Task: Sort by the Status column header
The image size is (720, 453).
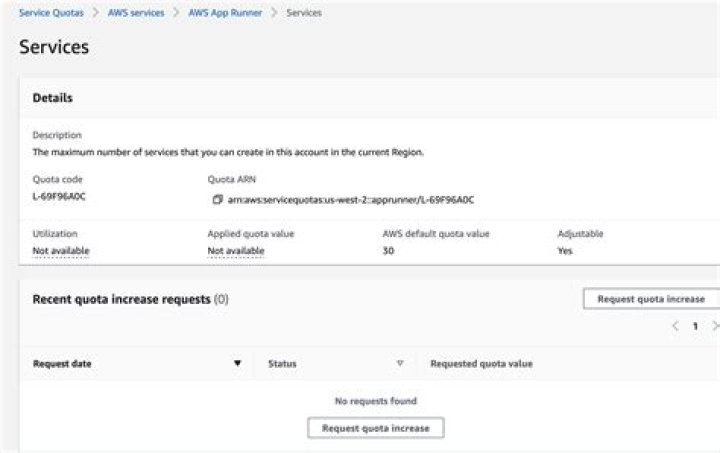Action: click(x=282, y=364)
